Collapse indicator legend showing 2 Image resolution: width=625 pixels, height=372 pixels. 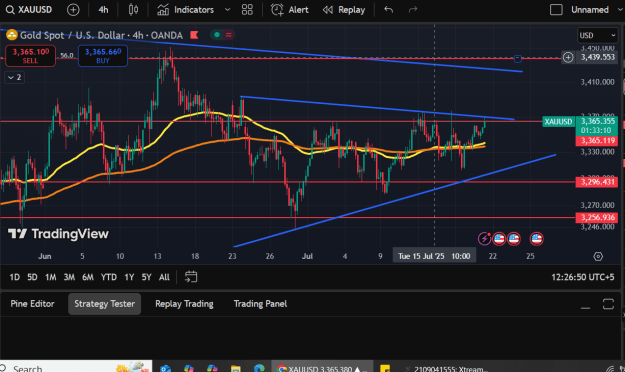[15, 77]
